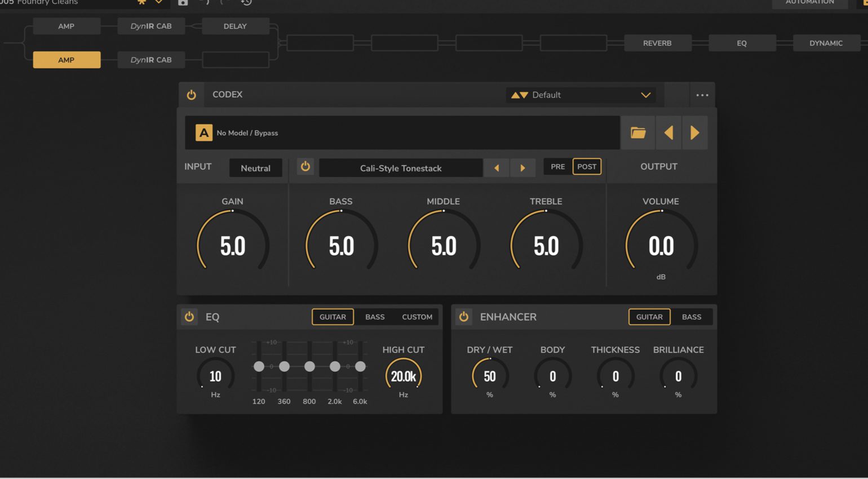Image resolution: width=868 pixels, height=479 pixels.
Task: Load the next model with the large right arrow
Action: [695, 133]
